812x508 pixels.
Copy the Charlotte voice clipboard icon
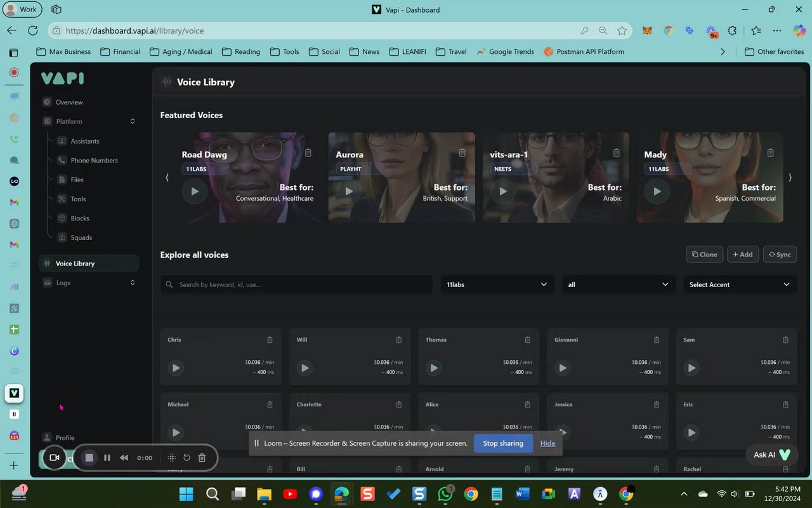(399, 404)
